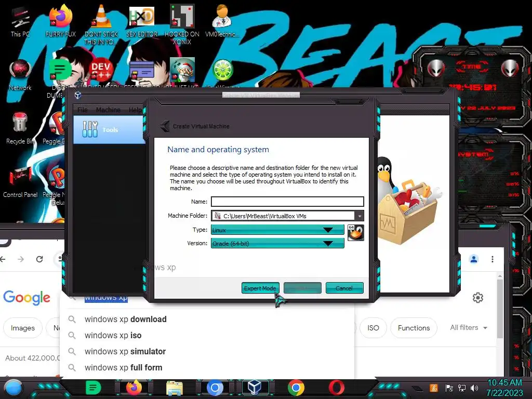The image size is (532, 399).
Task: Open the Dev-C++ desktop shortcut
Action: click(x=101, y=70)
